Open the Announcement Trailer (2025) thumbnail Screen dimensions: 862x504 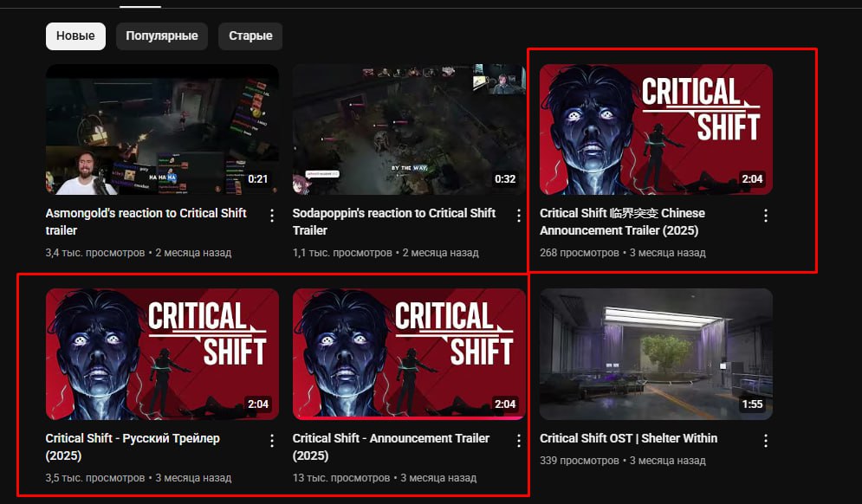[409, 354]
